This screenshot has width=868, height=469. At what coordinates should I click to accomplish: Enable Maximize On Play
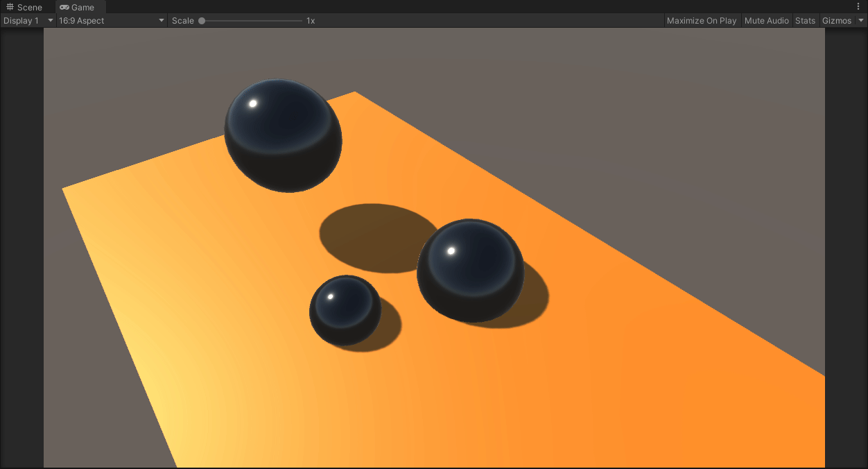pos(702,20)
